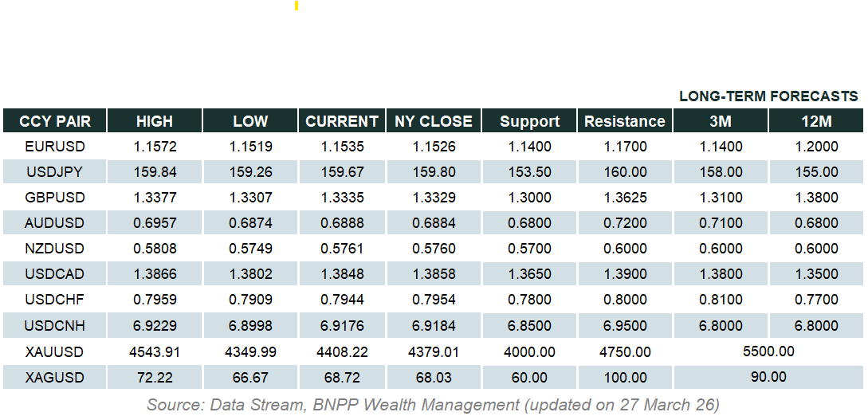Click the LOW column header
This screenshot has height=416, width=868.
pyautogui.click(x=250, y=121)
